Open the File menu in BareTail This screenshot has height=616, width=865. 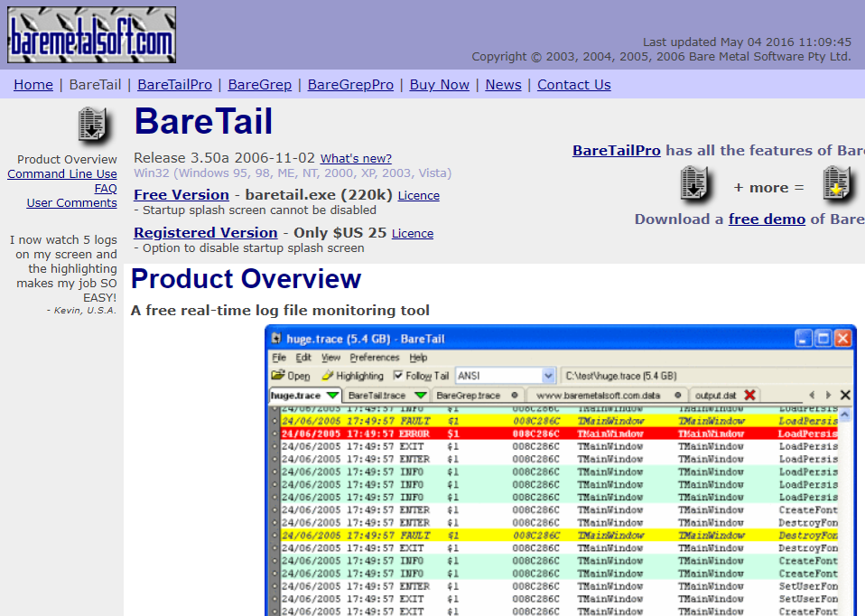point(279,357)
